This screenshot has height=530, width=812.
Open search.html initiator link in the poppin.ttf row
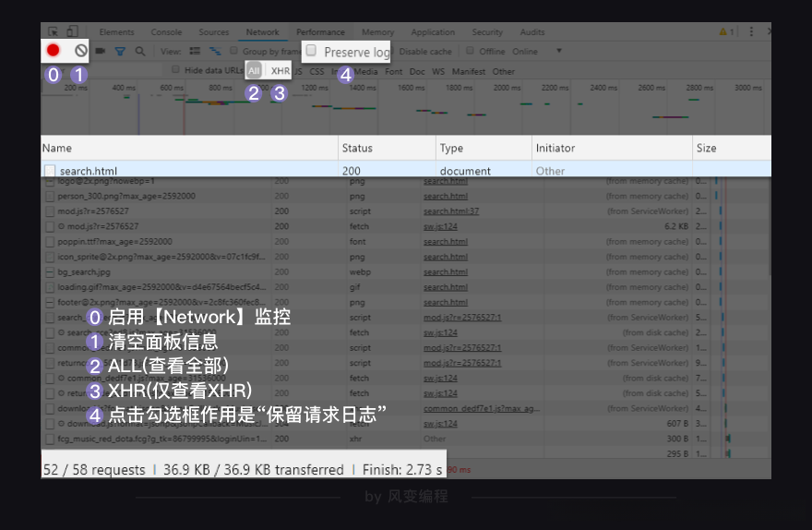446,242
